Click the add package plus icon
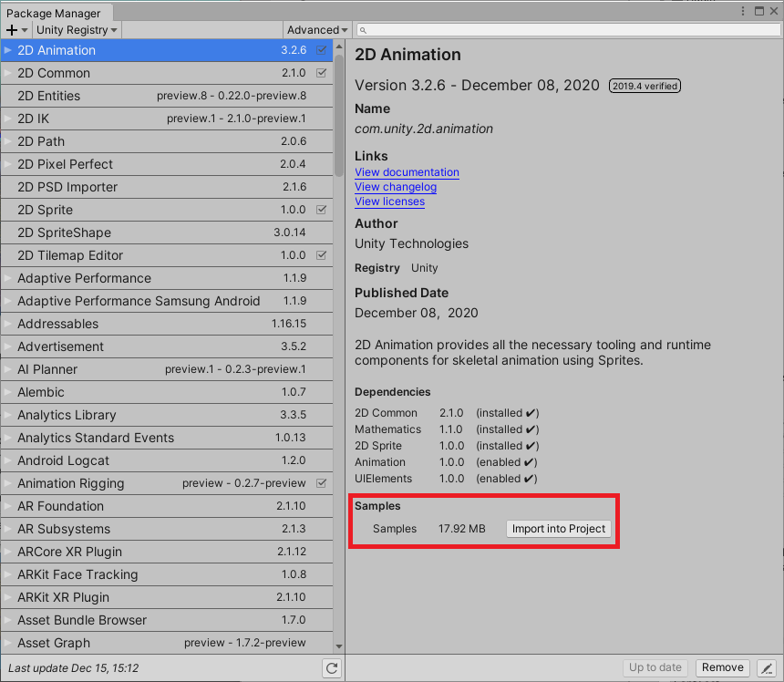Screen dimensions: 784x682 coord(12,30)
